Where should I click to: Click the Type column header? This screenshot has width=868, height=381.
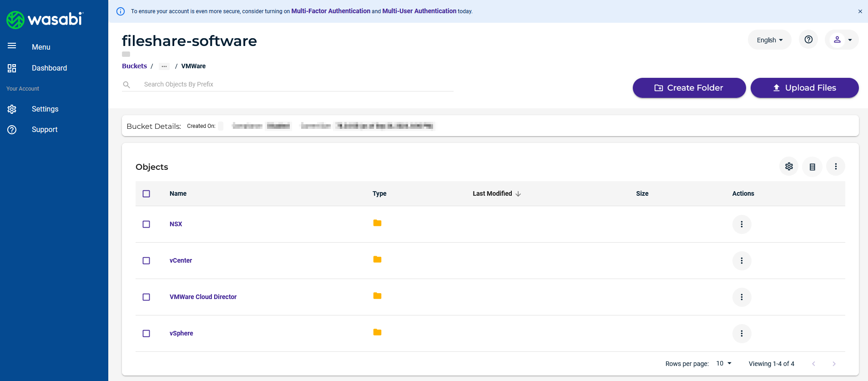point(379,193)
